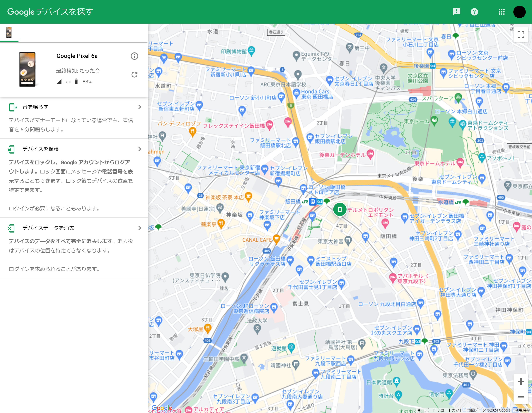The height and width of the screenshot is (413, 532).
Task: Click パン デ フィロゾフ bakery pin
Action: [x=192, y=132]
